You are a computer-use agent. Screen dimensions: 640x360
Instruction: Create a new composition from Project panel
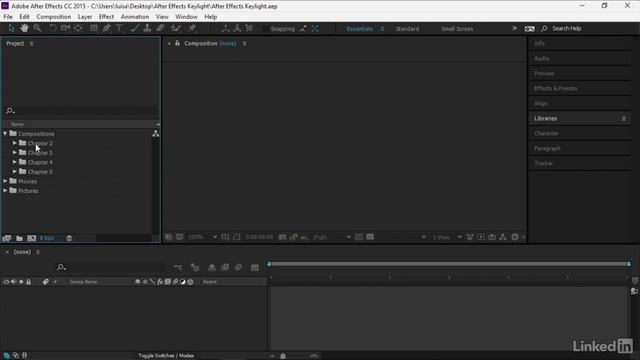31,238
